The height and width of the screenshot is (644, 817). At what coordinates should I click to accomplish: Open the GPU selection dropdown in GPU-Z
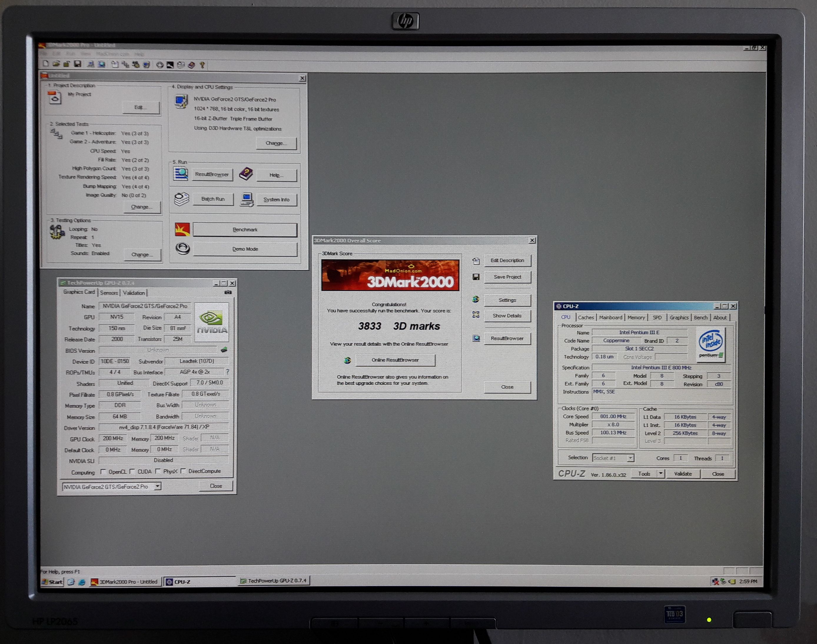158,486
